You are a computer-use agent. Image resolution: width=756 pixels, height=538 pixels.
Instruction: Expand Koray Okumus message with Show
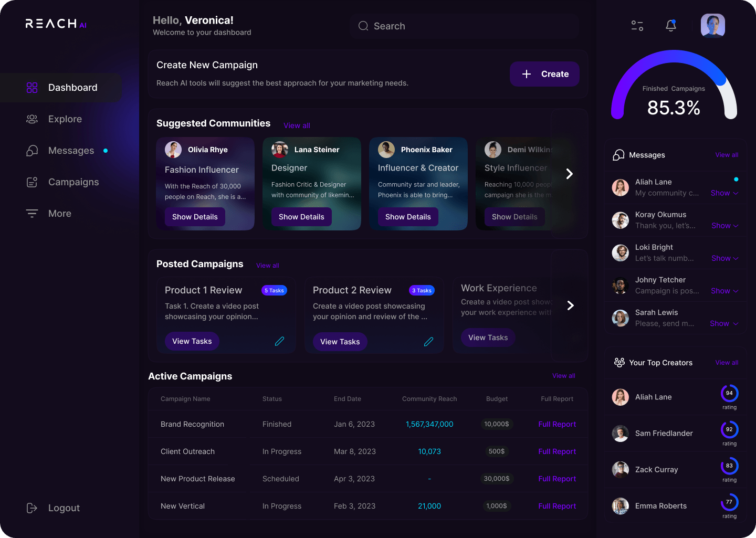click(x=724, y=226)
